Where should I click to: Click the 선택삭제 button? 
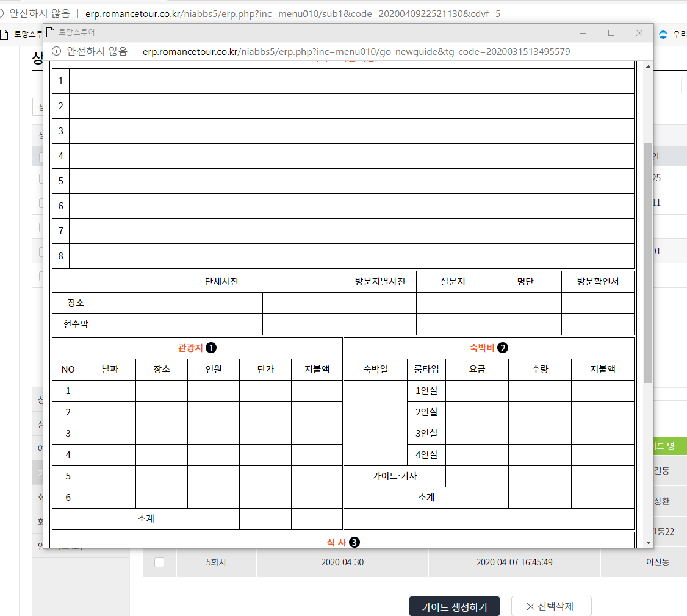[x=551, y=606]
